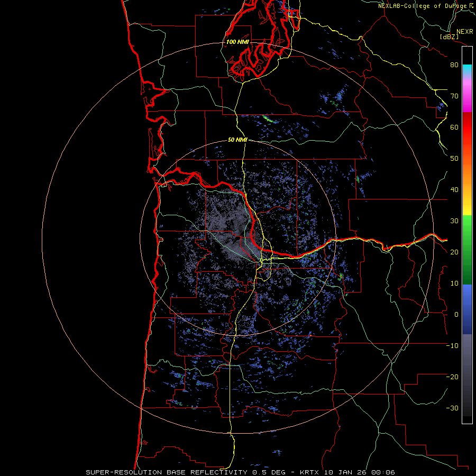This screenshot has width=476, height=476.
Task: Click the -10 value on the dBZ scale
Action: 452,346
